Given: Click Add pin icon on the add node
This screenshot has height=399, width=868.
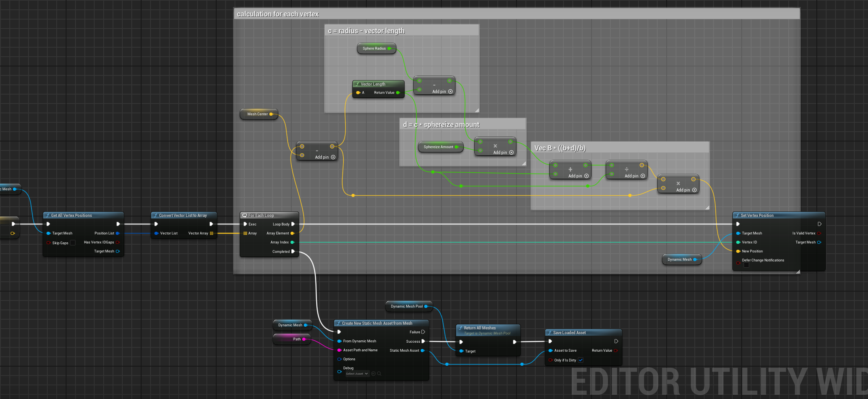Looking at the screenshot, I should click(586, 176).
